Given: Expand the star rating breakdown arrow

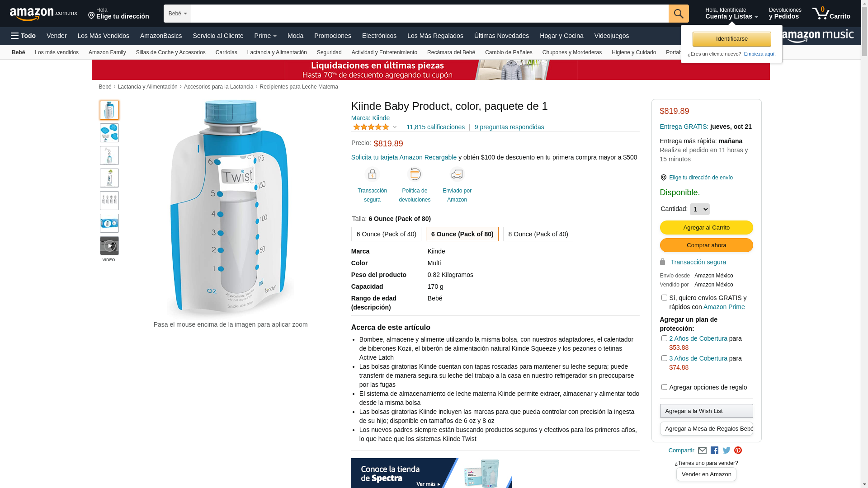Looking at the screenshot, I should pos(395,127).
